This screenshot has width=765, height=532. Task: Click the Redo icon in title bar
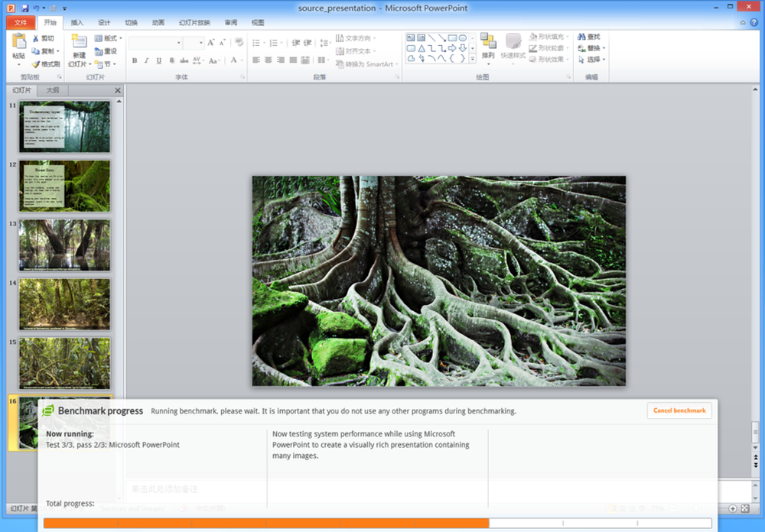point(54,8)
